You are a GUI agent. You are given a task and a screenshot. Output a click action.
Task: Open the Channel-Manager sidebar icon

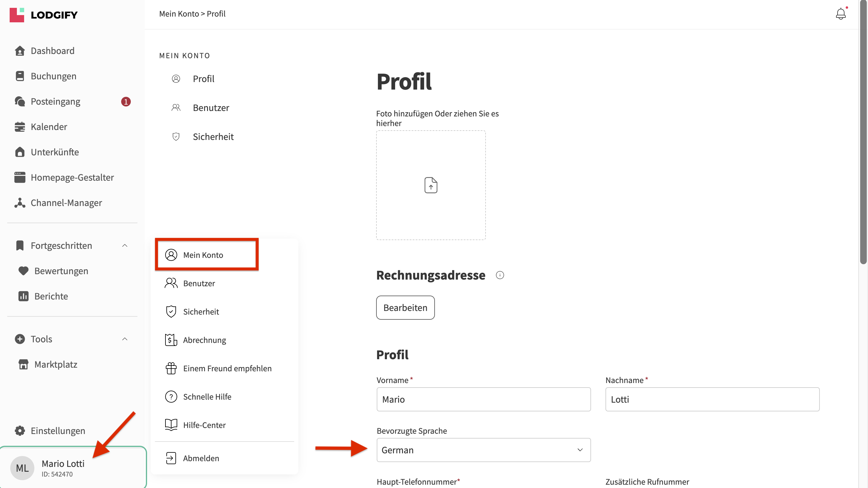click(x=20, y=203)
